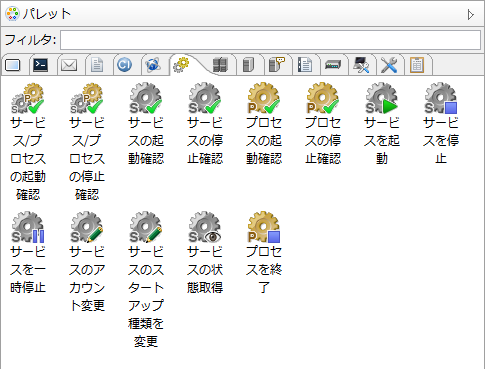The image size is (485, 369).
Task: Open the multiple servers rack tab
Action: coord(220,65)
